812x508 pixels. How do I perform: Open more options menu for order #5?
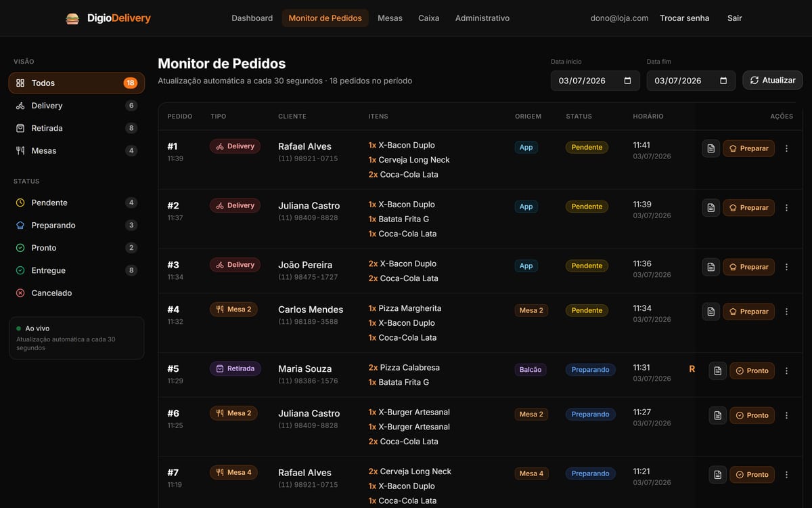click(786, 371)
